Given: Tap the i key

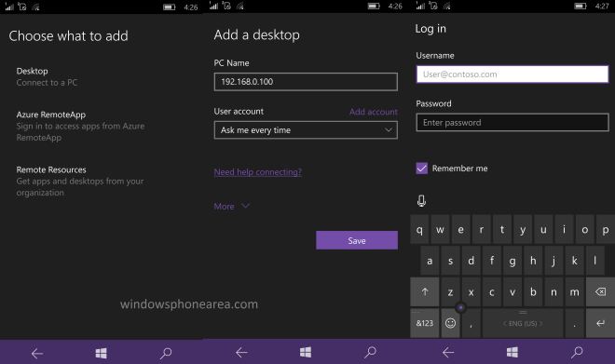Looking at the screenshot, I should (564, 230).
